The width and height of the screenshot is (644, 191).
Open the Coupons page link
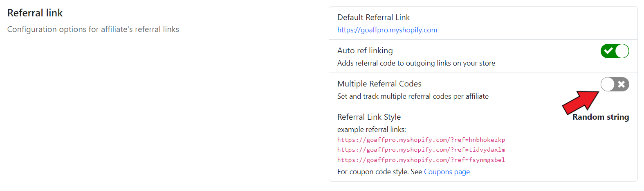pyautogui.click(x=447, y=172)
